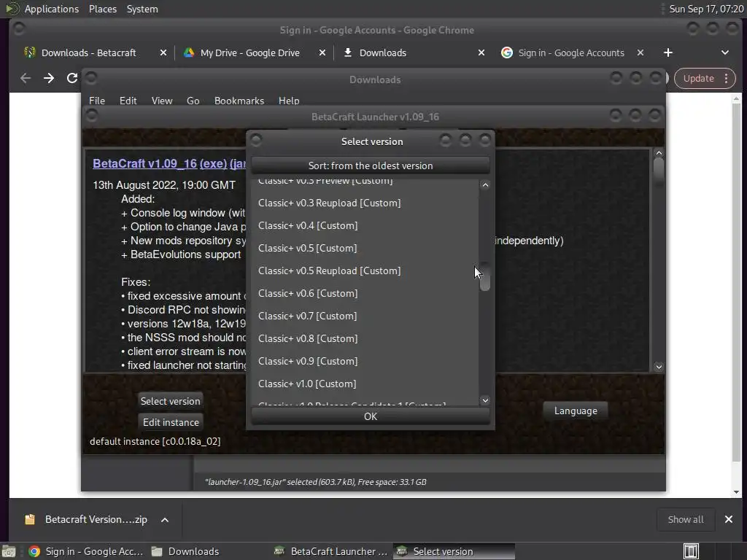Select Classic+ v0.5 Reupload [Custom]
The height and width of the screenshot is (560, 747).
pos(365,271)
